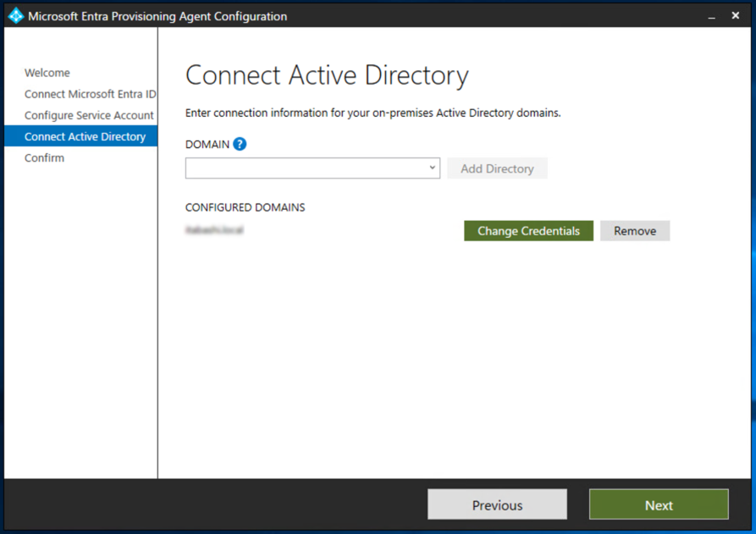Select the Welcome step in sidebar
This screenshot has width=756, height=534.
click(x=47, y=73)
